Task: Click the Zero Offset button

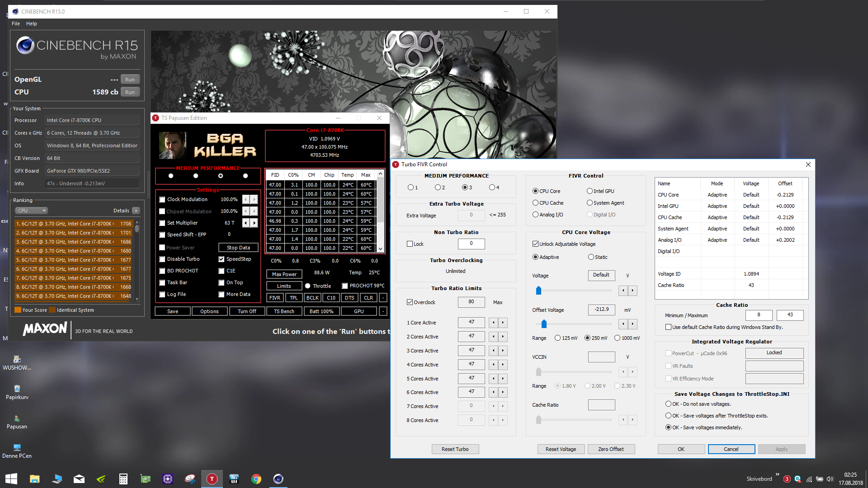Action: click(611, 449)
